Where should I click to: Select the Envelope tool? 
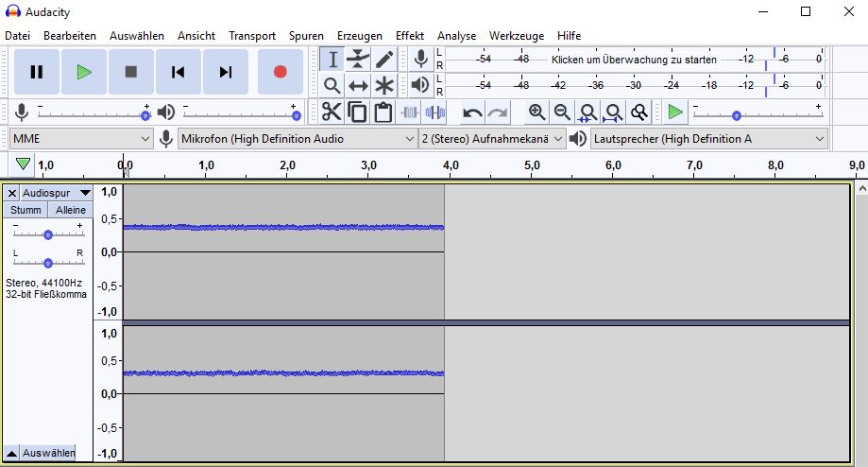tap(358, 60)
